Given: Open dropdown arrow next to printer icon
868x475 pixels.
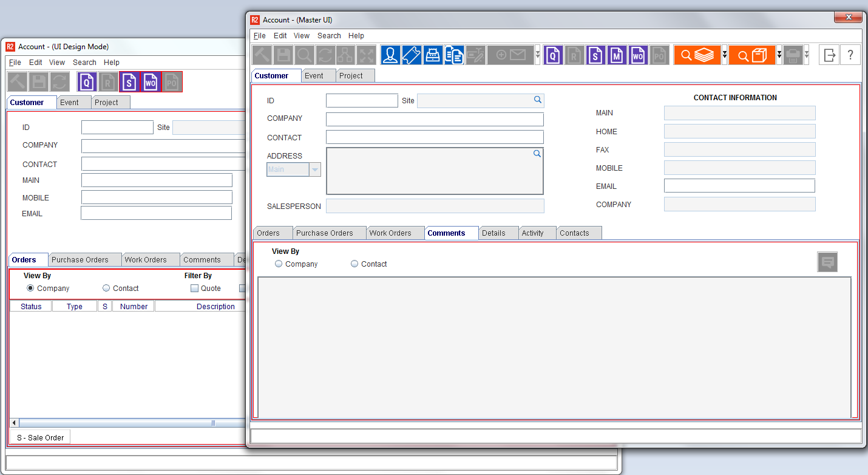Looking at the screenshot, I should click(806, 55).
